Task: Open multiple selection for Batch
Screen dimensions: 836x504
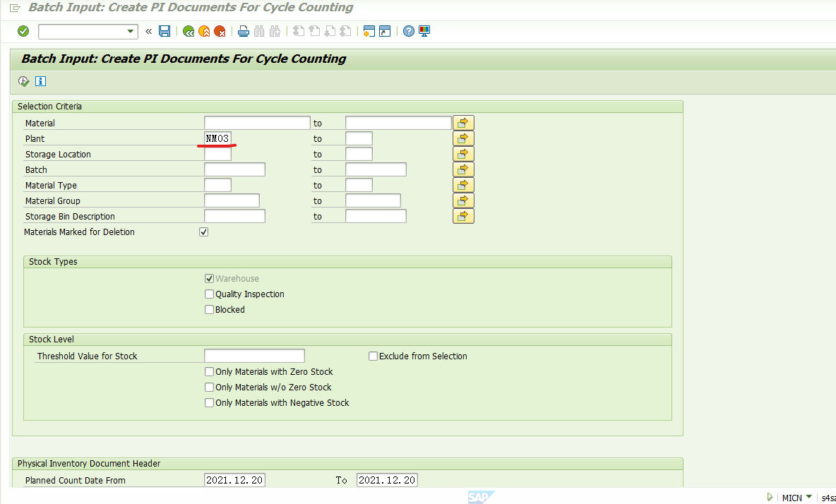Action: pos(463,169)
